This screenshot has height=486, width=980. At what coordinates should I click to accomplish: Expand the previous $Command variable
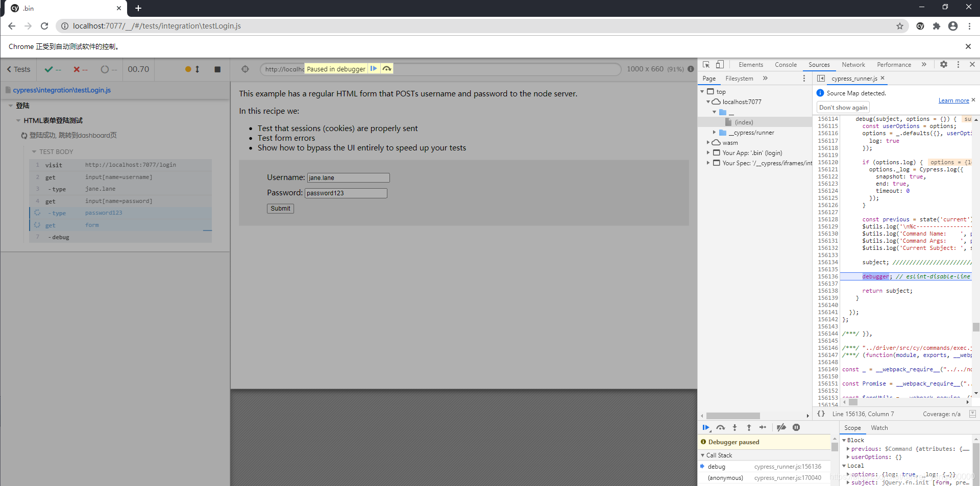[848, 449]
